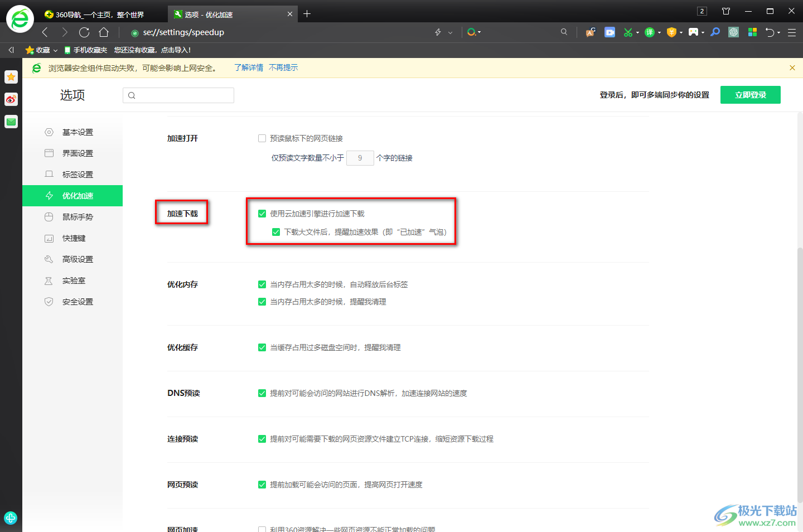Open the hamburger main menu
The image size is (803, 532).
[x=792, y=32]
